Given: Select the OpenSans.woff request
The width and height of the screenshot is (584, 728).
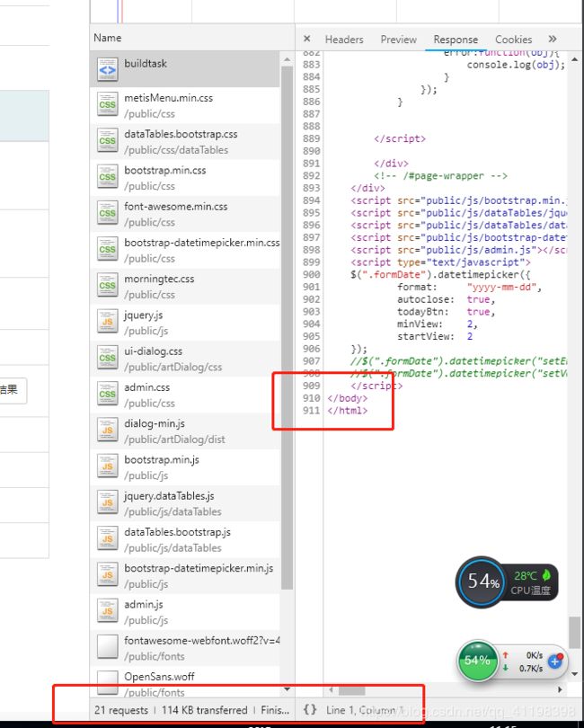Looking at the screenshot, I should [x=185, y=682].
